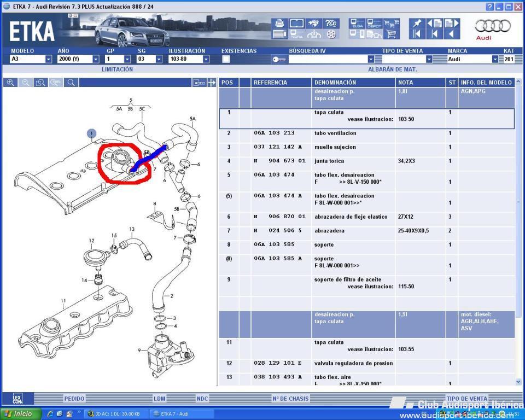
Task: Click ALBARÁN DE MAT. label
Action: (393, 69)
